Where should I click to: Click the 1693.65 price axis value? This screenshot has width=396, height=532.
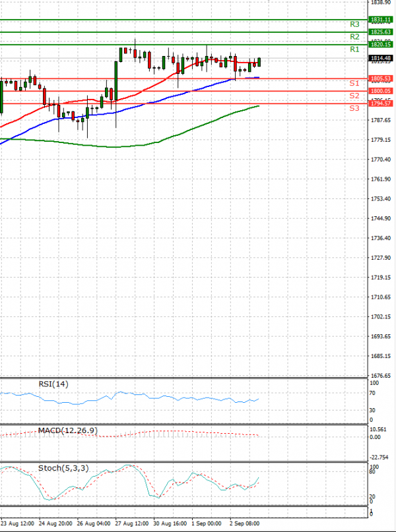point(381,337)
